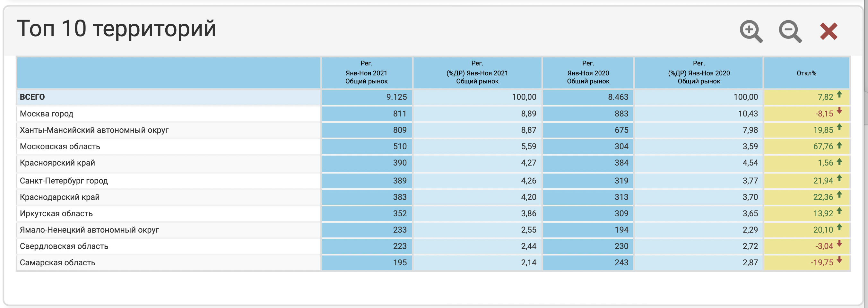Screen dimensions: 868x308
Task: Click the Краснодарский край row label
Action: [x=60, y=197]
